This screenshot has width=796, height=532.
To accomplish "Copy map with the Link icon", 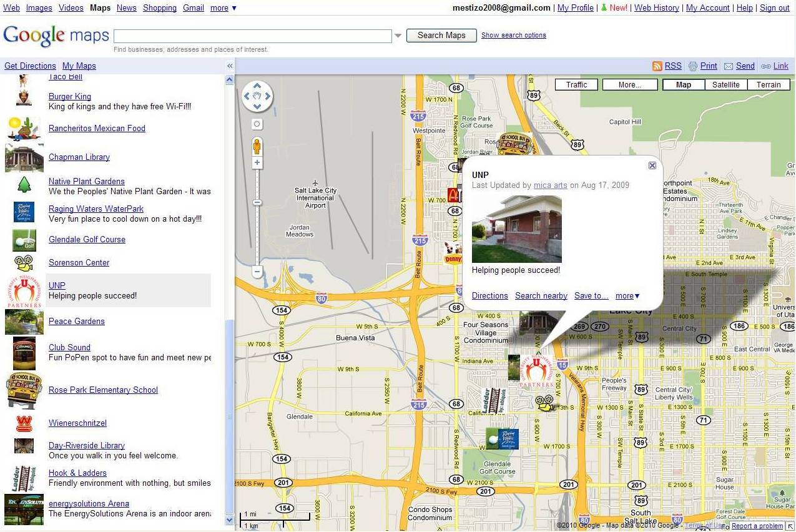I will coord(767,66).
